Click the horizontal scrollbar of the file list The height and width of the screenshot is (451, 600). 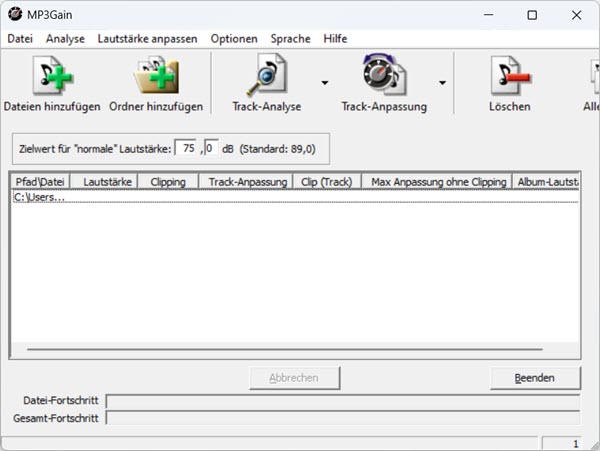point(285,349)
